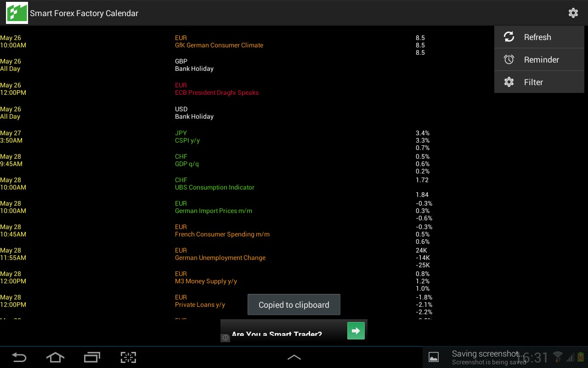Viewport: 588px width, 368px height.
Task: Click the Refresh circular arrows icon
Action: (x=509, y=37)
